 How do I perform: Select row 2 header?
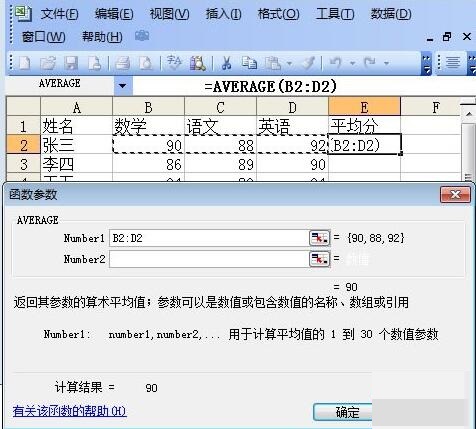23,145
